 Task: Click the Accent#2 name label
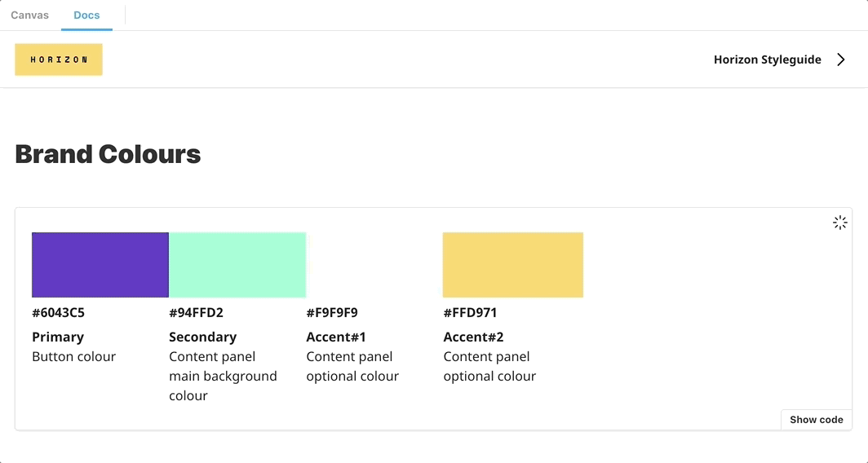(x=473, y=337)
